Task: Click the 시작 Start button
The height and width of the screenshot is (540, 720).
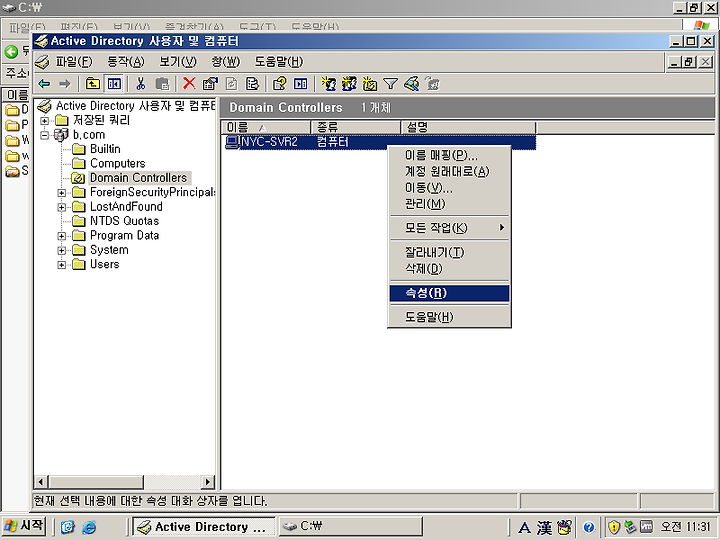Action: (24, 526)
